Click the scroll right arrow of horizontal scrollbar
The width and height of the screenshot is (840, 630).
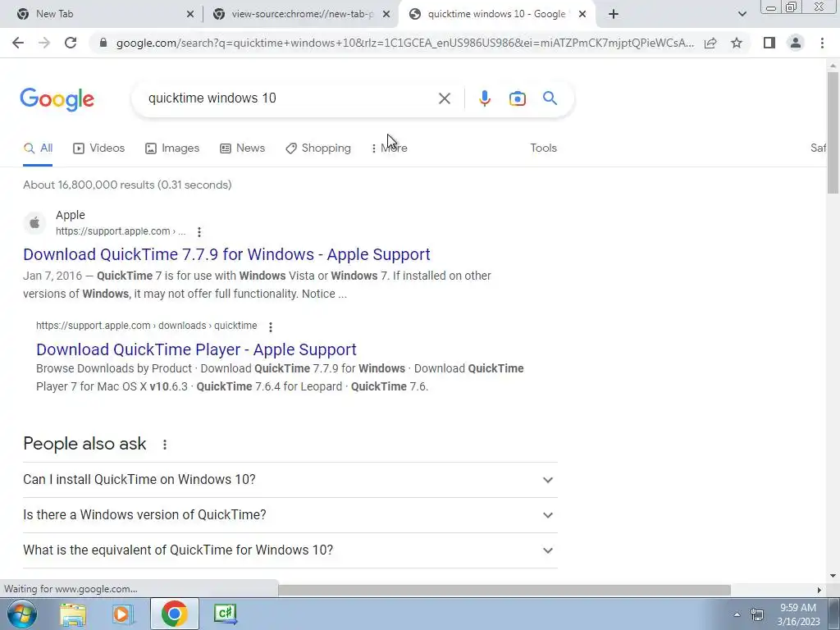(819, 590)
